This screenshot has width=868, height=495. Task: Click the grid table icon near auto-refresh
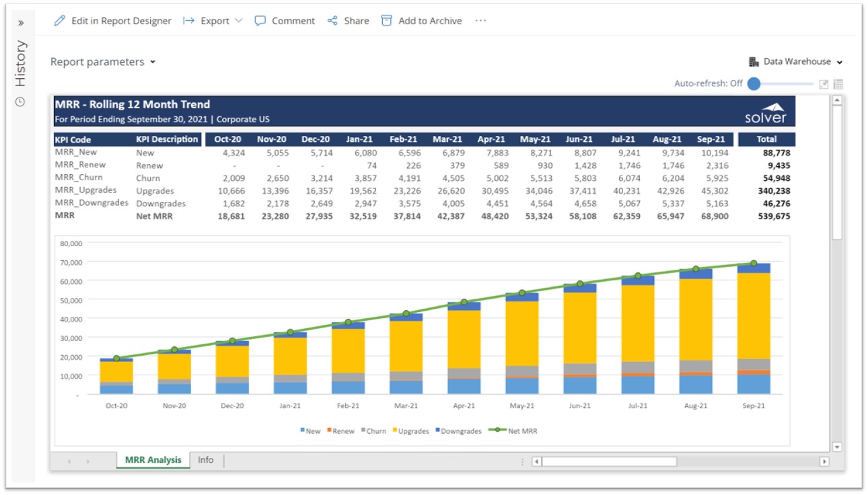click(838, 84)
